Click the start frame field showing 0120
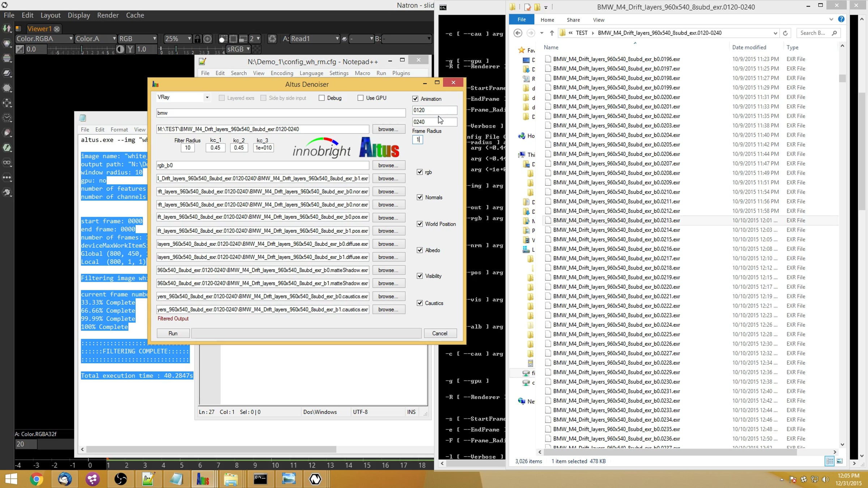Viewport: 868px width, 488px height. [x=435, y=110]
